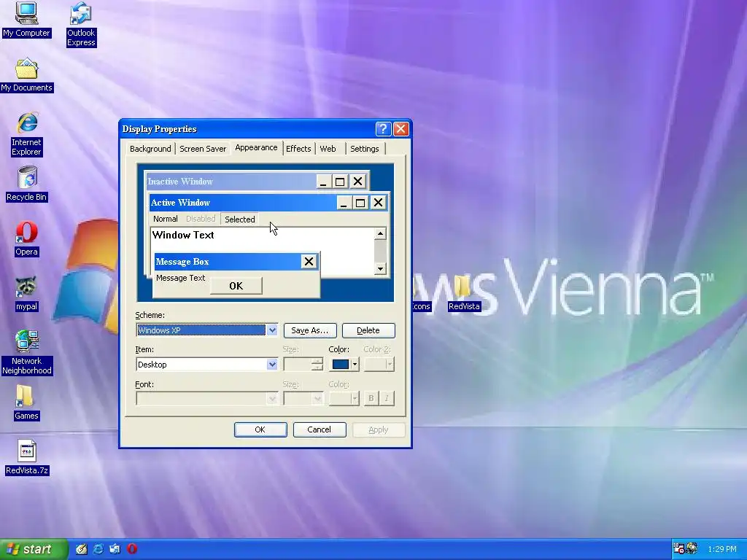Click Selected menu item in preview
Screen dimensions: 747x560
point(239,219)
